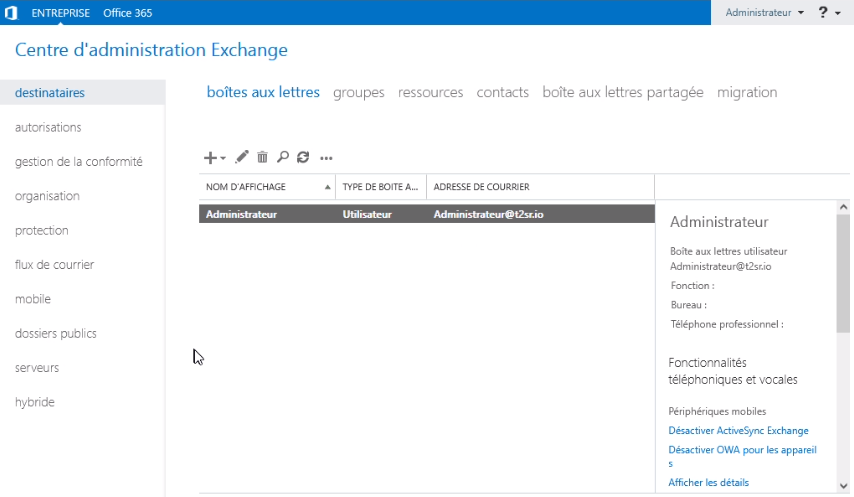Click the details pane scroll down arrow
Viewport: 854px width, 497px height.
pos(843,486)
